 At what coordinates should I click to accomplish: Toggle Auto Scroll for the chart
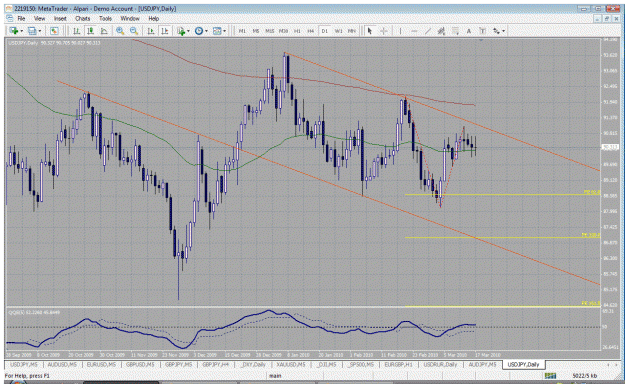tap(151, 31)
